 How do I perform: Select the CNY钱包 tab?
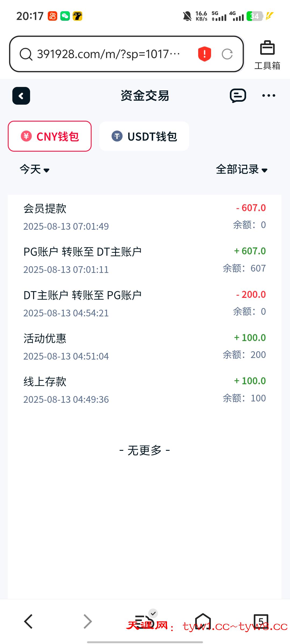coord(50,136)
